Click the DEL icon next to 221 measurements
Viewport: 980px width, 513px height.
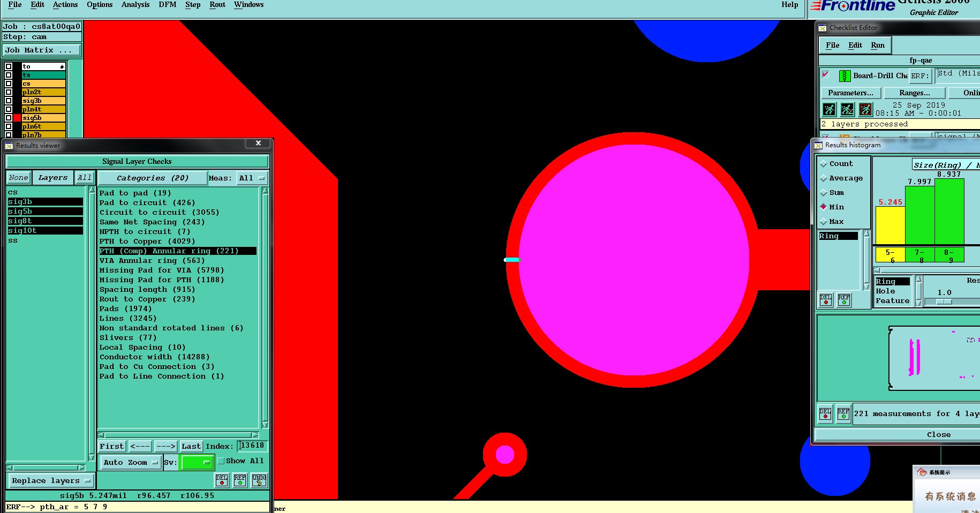(x=825, y=414)
